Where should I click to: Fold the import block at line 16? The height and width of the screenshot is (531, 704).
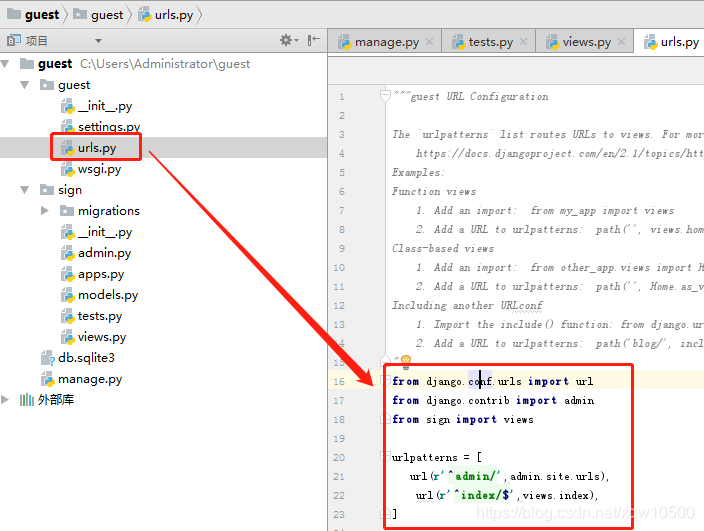tap(385, 381)
